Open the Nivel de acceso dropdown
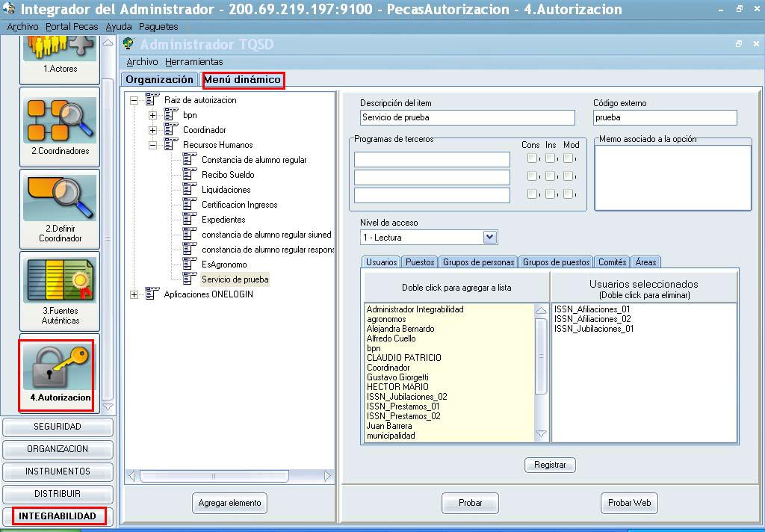This screenshot has width=765, height=532. 490,238
